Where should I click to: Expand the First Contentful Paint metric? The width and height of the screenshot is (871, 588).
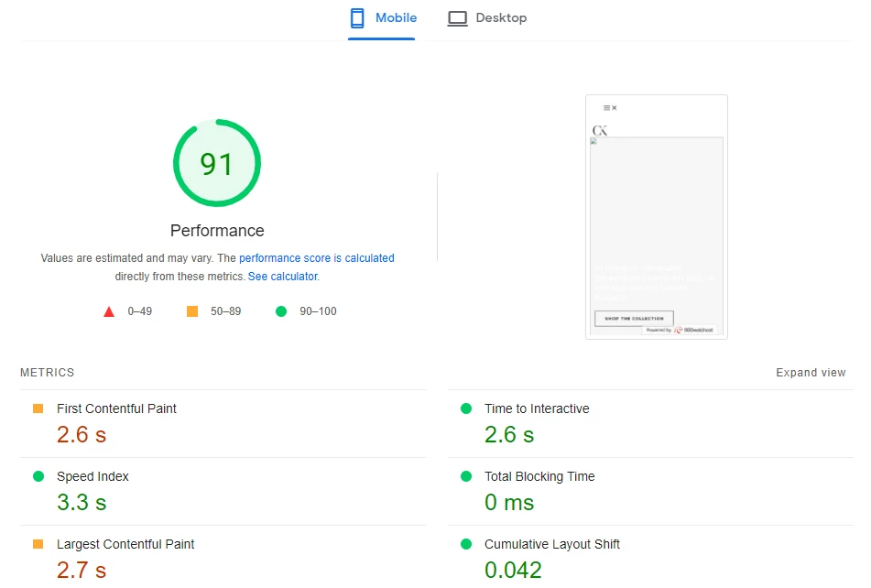[x=116, y=409]
